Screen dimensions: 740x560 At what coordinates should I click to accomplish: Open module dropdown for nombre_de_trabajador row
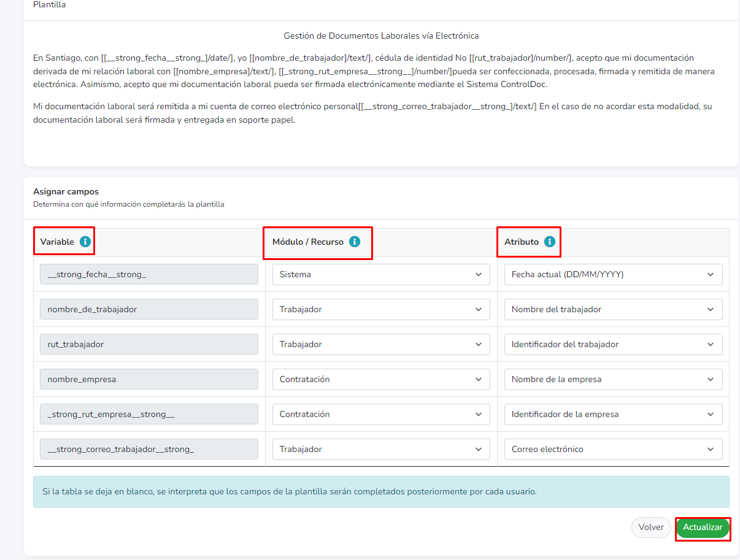click(x=381, y=309)
